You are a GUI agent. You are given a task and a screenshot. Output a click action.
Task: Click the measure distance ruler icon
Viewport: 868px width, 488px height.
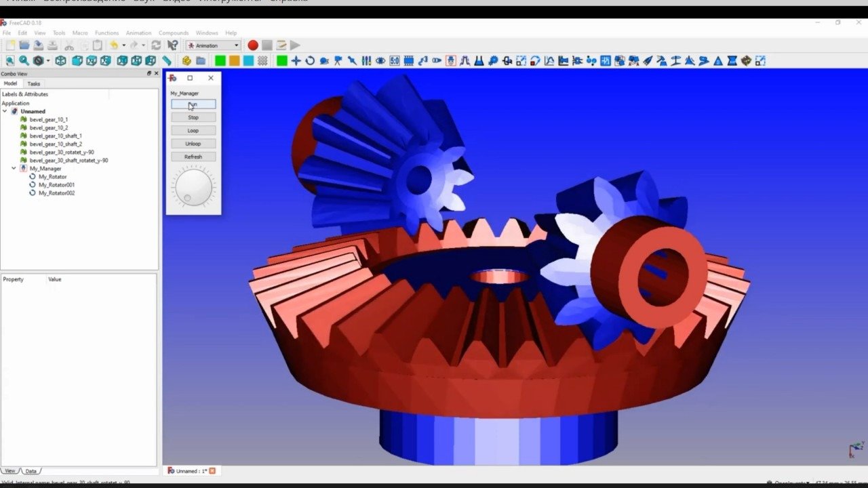coord(167,61)
